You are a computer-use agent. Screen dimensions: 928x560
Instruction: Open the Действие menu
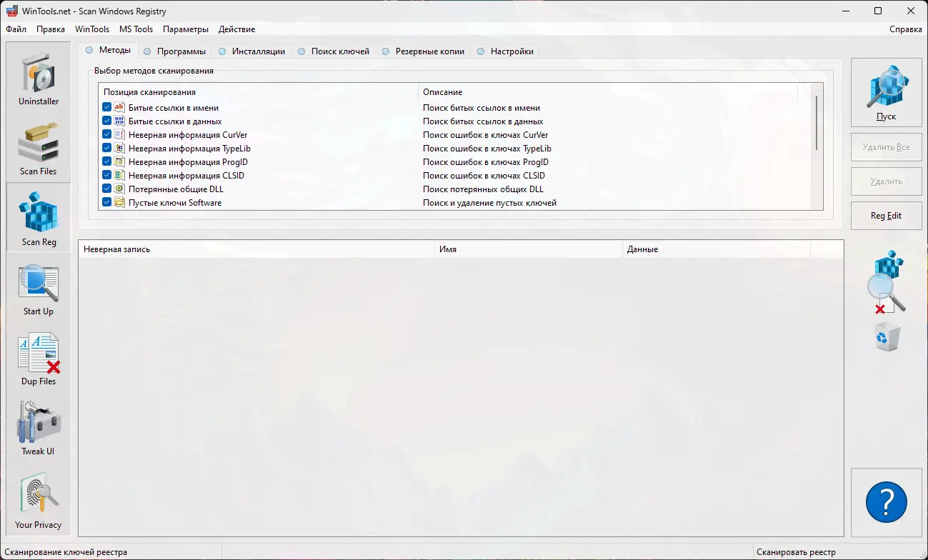pos(237,29)
